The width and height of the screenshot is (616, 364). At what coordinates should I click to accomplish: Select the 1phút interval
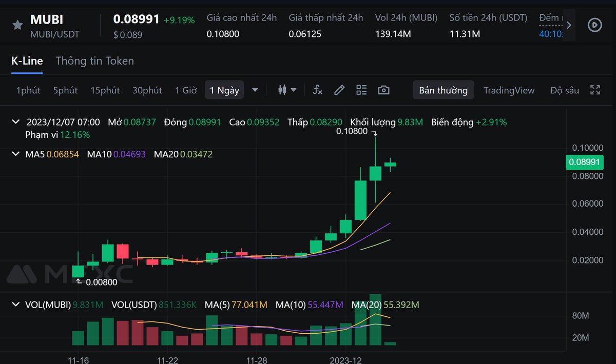point(28,90)
